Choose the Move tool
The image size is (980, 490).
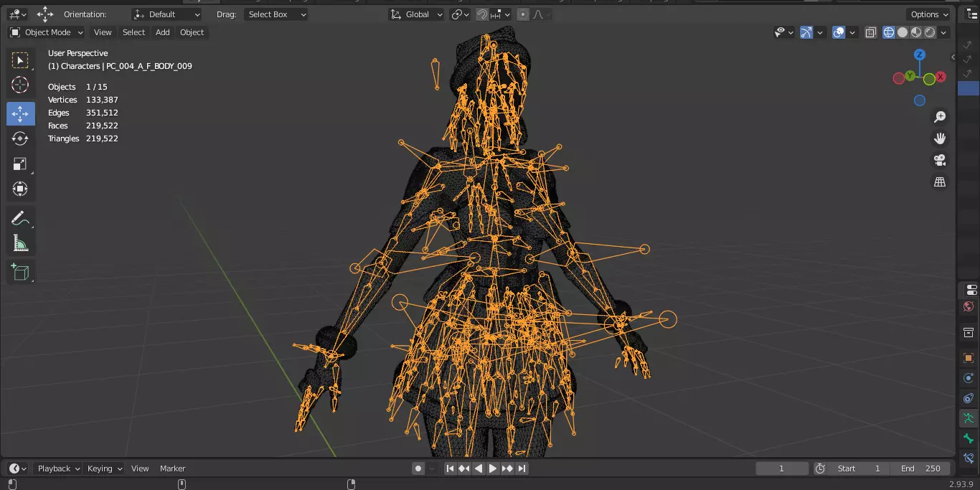[x=20, y=113]
